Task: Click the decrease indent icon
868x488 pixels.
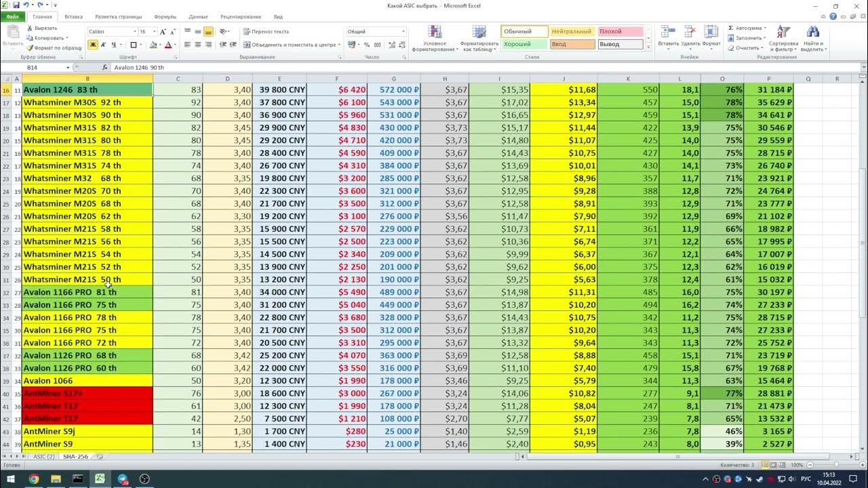Action: pos(222,45)
